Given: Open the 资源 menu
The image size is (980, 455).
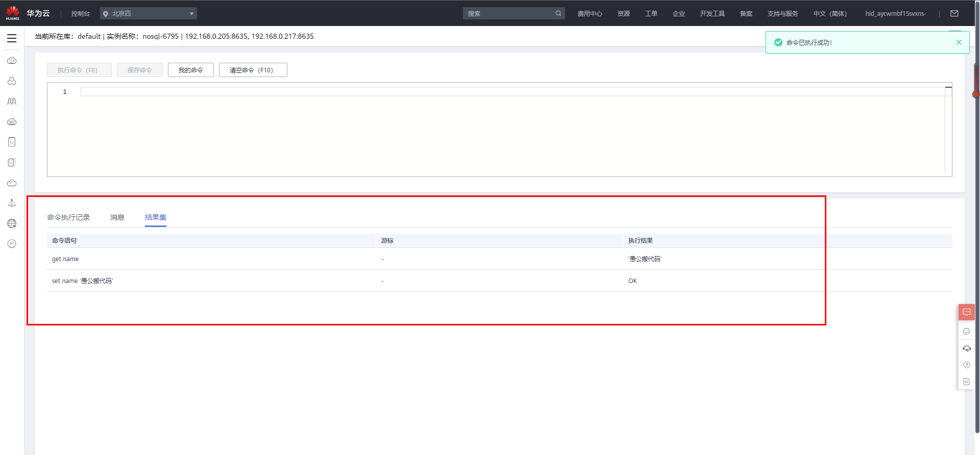Looking at the screenshot, I should coord(624,14).
